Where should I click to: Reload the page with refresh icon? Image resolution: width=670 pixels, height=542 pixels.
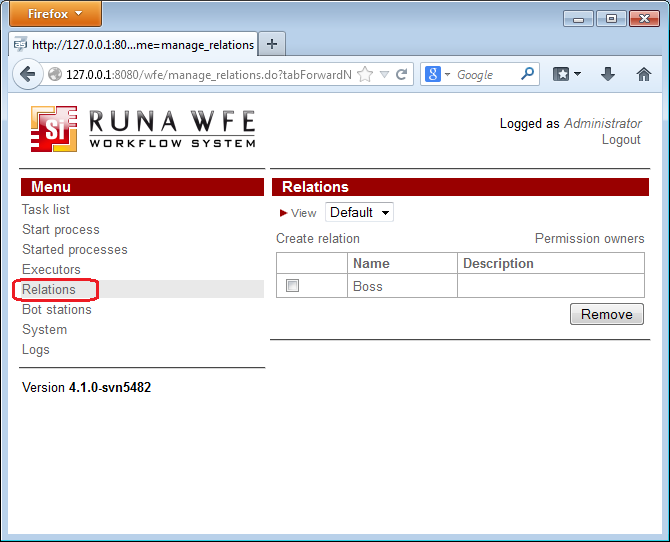pyautogui.click(x=402, y=74)
